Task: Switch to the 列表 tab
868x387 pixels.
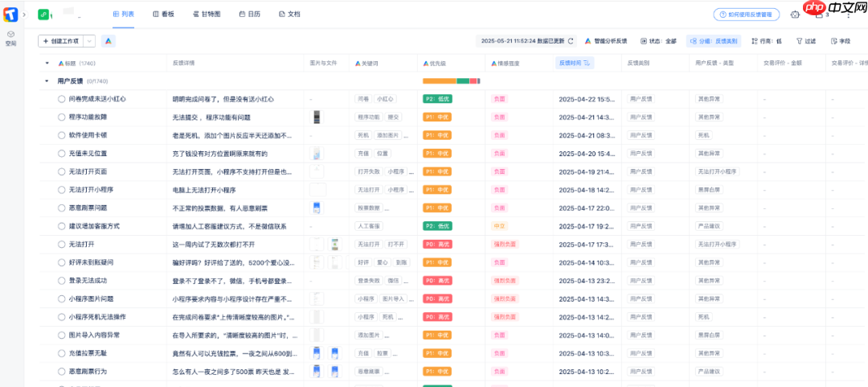Action: coord(124,15)
